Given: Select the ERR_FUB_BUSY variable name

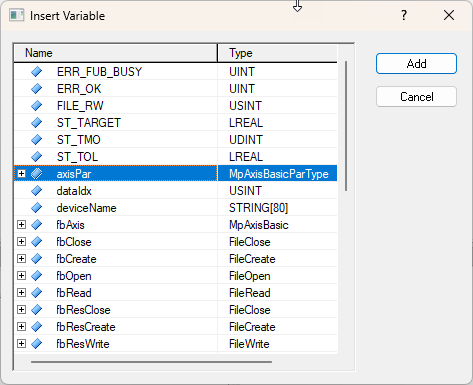Looking at the screenshot, I should coord(99,72).
